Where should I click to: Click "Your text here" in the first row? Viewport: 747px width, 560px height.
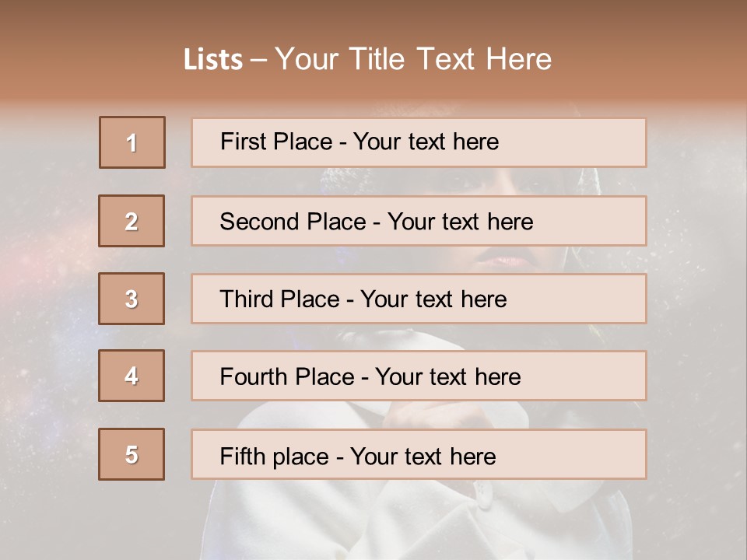[x=426, y=142]
